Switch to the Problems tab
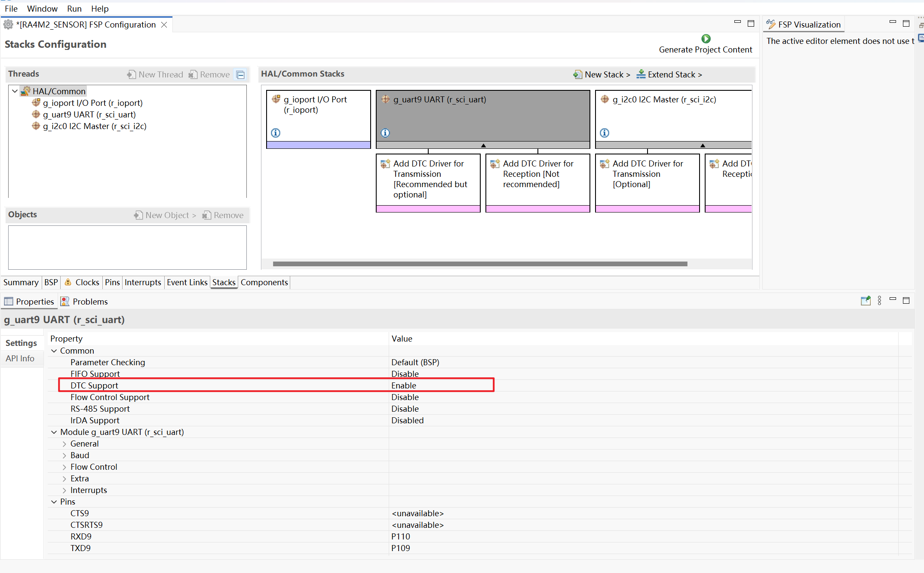924x573 pixels. coord(89,302)
